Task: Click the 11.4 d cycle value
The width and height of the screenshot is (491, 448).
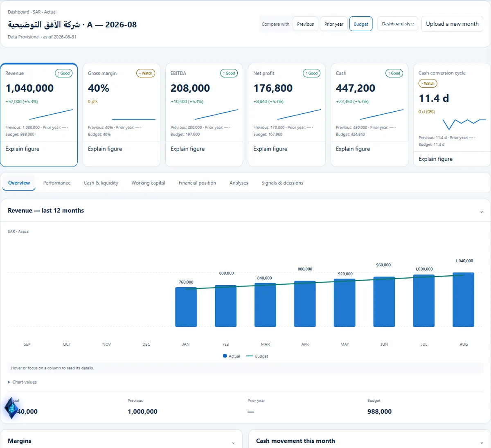Action: click(x=434, y=98)
